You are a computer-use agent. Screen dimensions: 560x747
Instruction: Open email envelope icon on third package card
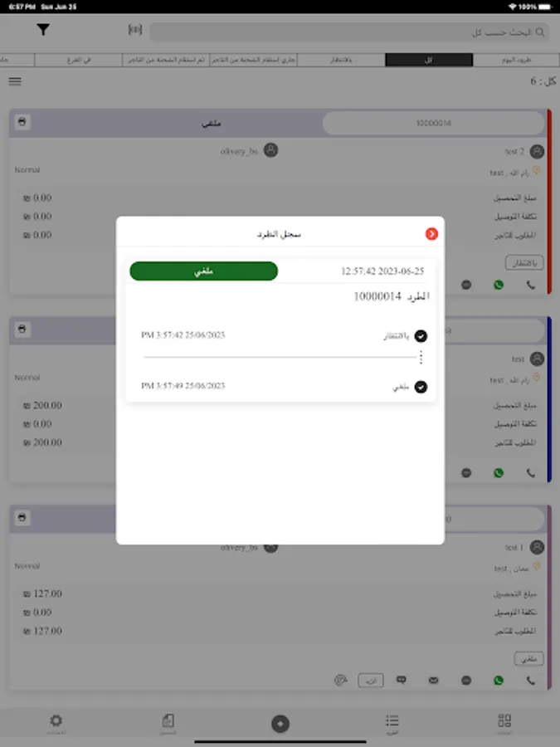click(x=433, y=681)
